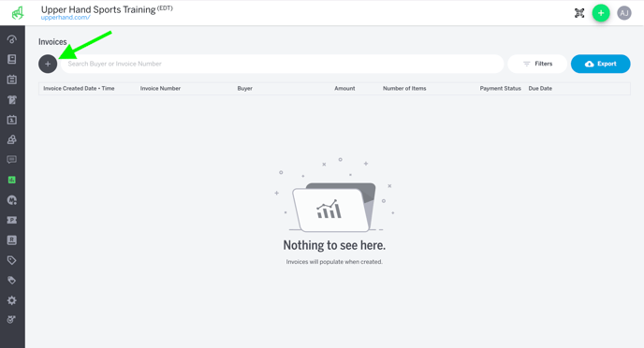Open the ticket P icon in sidebar
The image size is (644, 348).
coord(12,220)
